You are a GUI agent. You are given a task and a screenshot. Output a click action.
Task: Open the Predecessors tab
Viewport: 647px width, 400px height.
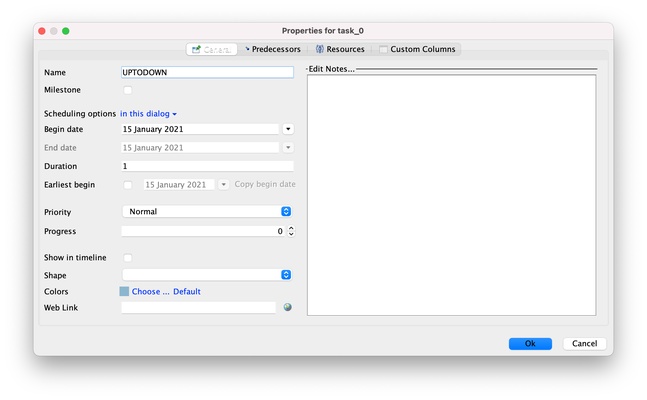(273, 49)
